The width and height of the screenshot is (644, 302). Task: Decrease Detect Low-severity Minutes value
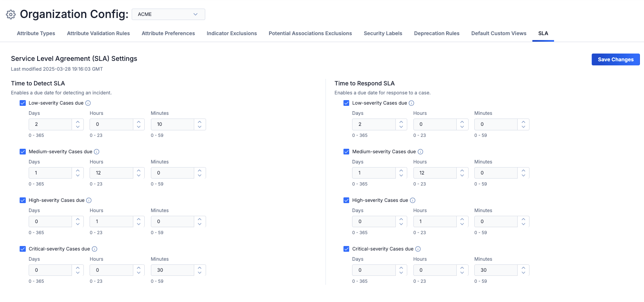(x=200, y=127)
